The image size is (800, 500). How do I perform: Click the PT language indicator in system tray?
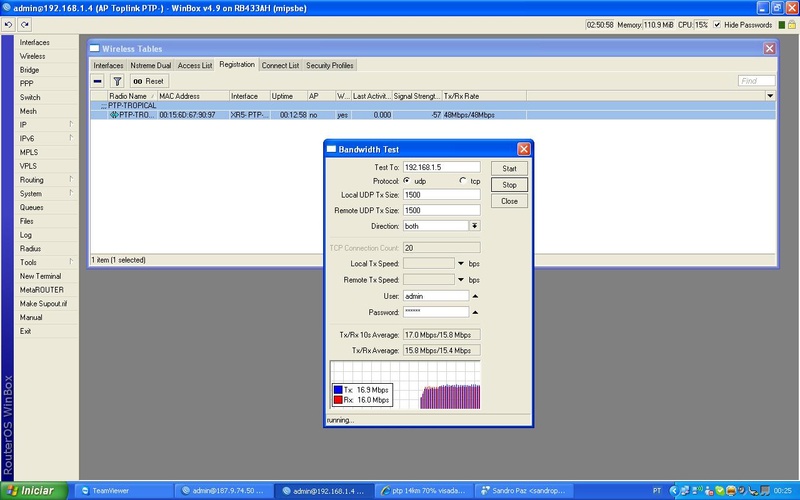pyautogui.click(x=657, y=491)
